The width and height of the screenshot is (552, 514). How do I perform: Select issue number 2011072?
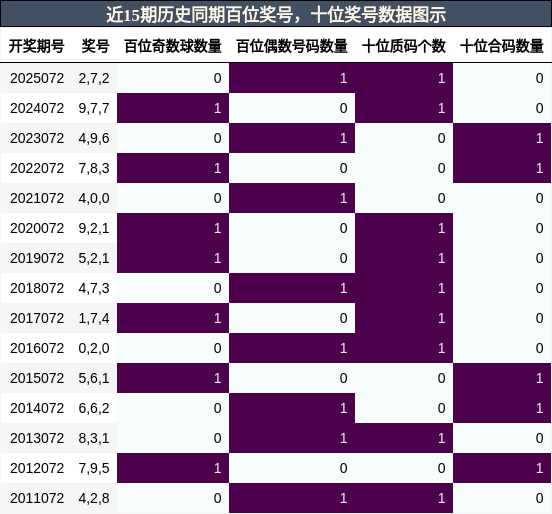(x=37, y=498)
